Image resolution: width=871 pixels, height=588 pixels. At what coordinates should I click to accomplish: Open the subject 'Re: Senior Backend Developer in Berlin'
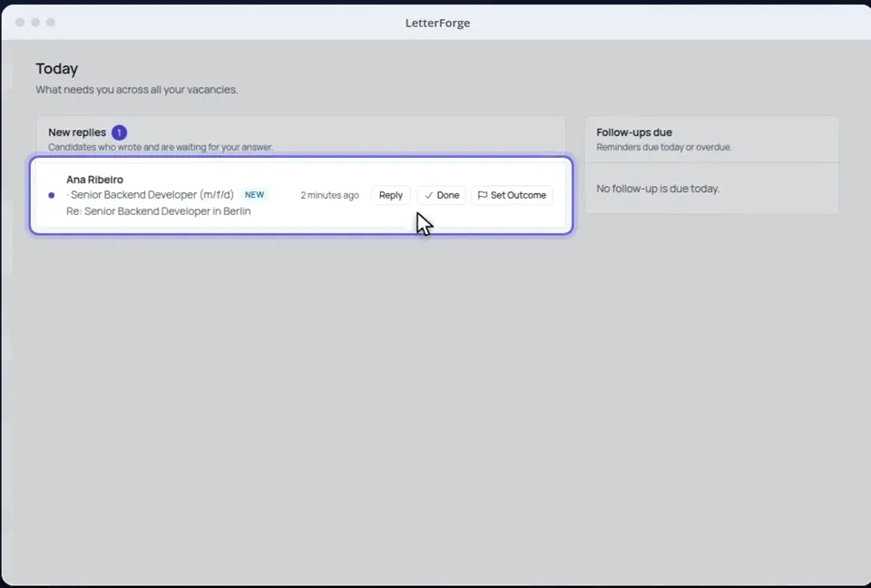pyautogui.click(x=158, y=211)
